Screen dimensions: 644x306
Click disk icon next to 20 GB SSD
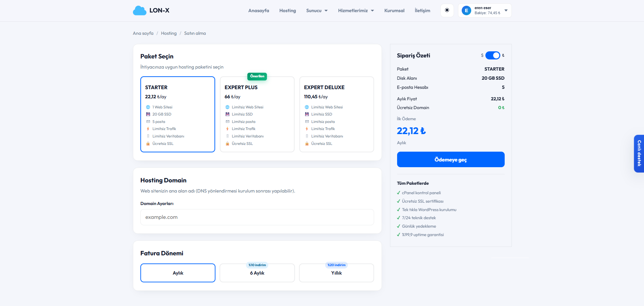pyautogui.click(x=148, y=114)
